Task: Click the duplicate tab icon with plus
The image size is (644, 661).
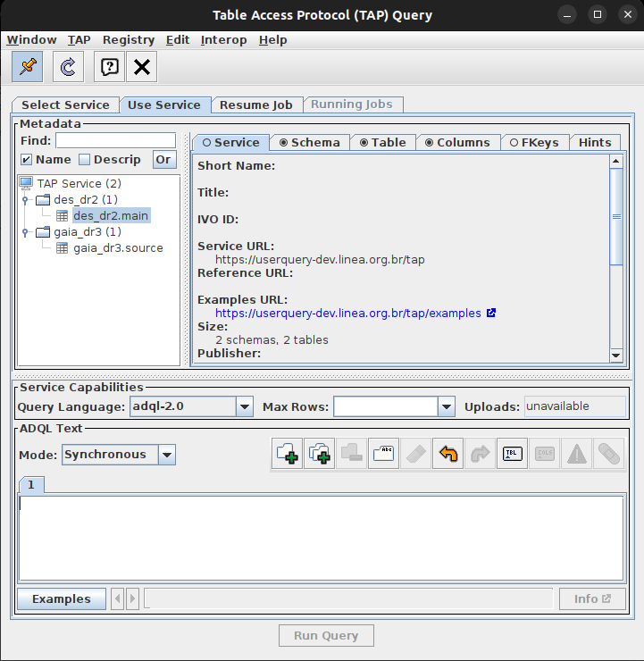Action: coord(320,454)
